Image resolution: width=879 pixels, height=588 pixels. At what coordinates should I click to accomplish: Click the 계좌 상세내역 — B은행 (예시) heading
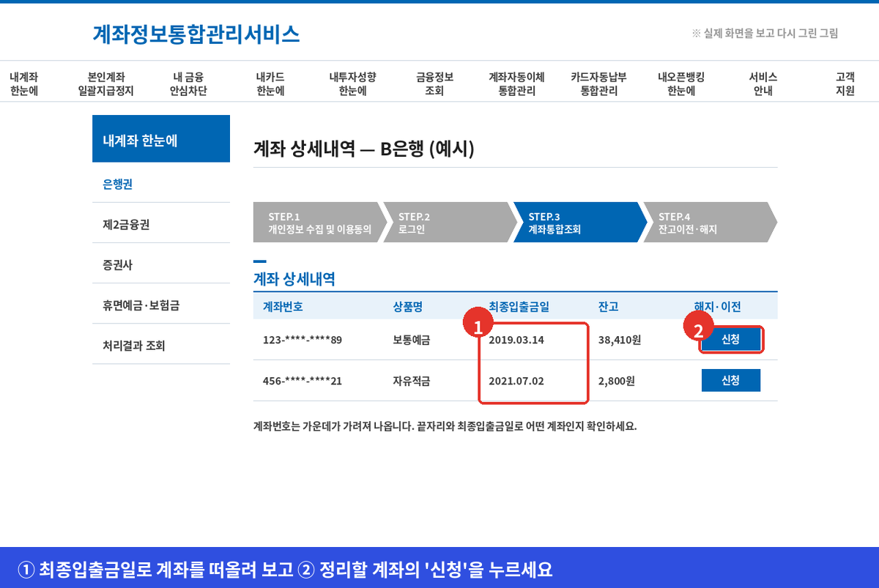[364, 149]
